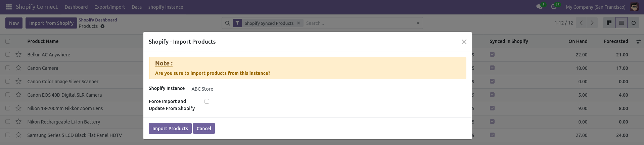Switch to activity view icon

point(633,23)
